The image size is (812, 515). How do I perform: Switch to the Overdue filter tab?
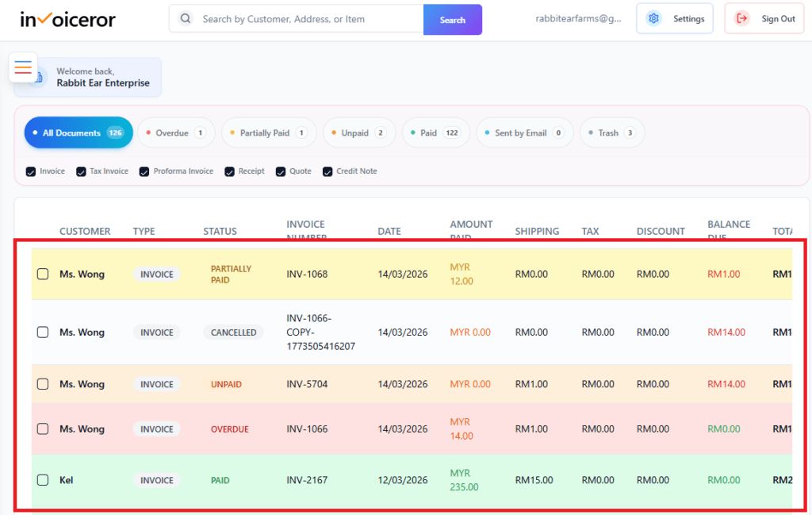coord(175,133)
